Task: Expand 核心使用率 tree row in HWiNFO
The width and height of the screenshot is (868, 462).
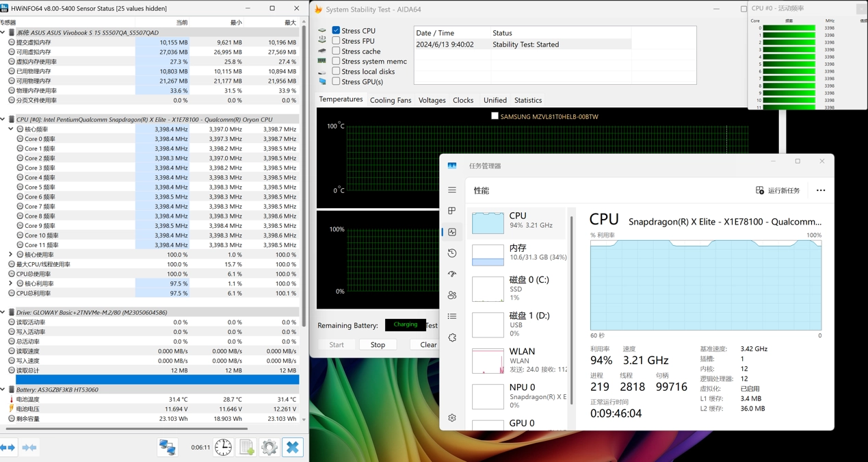Action: tap(11, 255)
